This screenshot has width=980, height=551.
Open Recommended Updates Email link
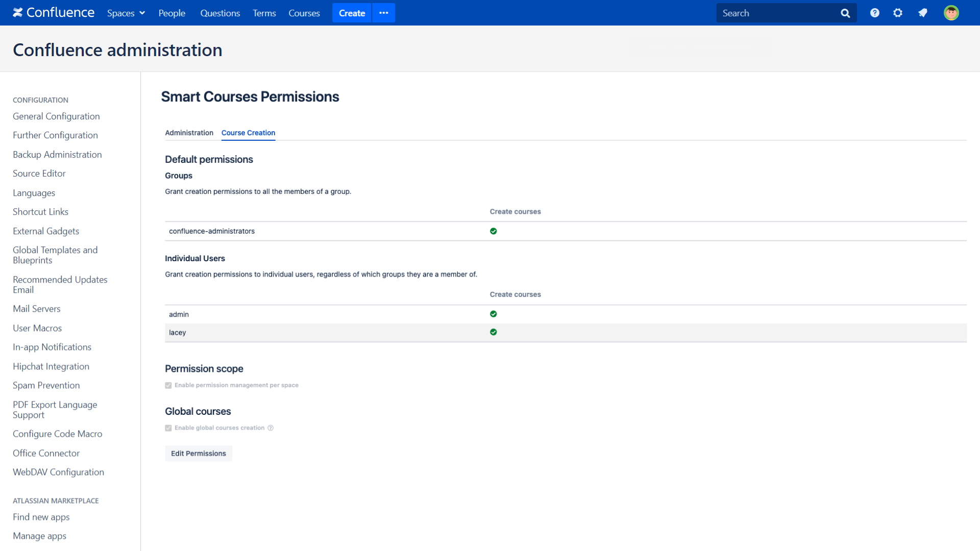60,285
